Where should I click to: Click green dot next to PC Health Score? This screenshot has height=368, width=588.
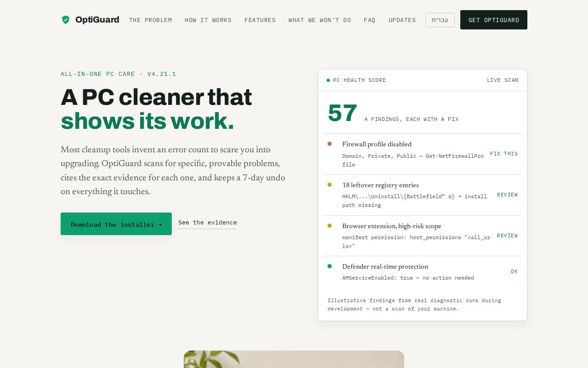click(x=328, y=80)
